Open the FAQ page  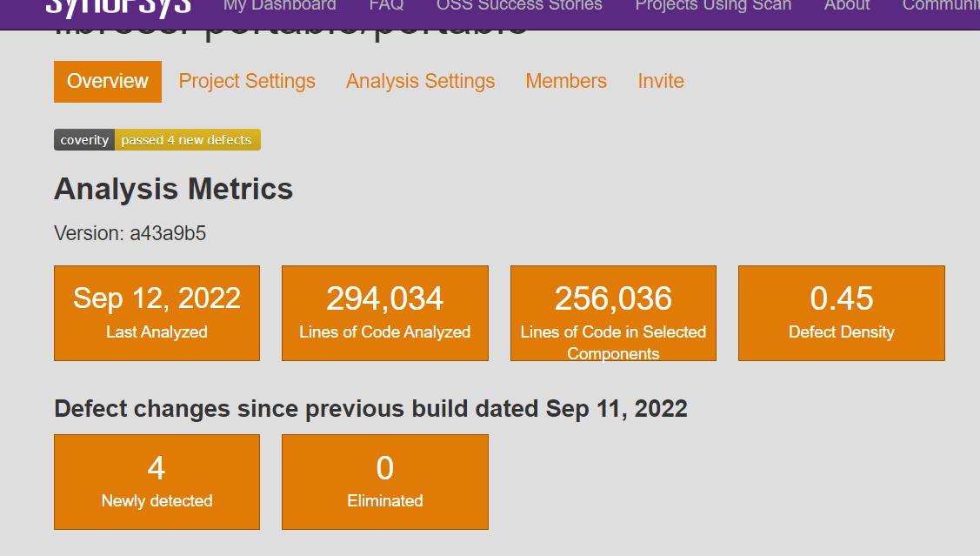385,6
